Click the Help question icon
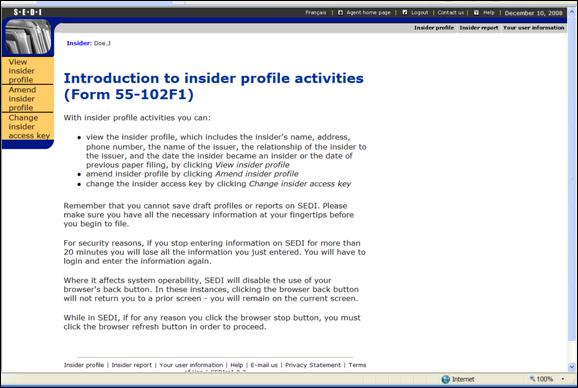Screen dimensions: 578x388 [x=476, y=13]
